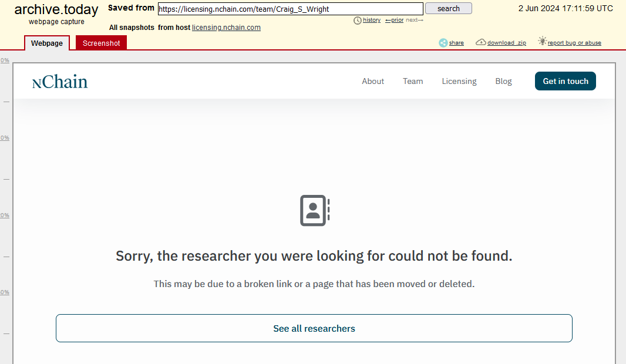This screenshot has width=626, height=364.
Task: Click the 'webpage capture' subtitle
Action: pyautogui.click(x=56, y=22)
